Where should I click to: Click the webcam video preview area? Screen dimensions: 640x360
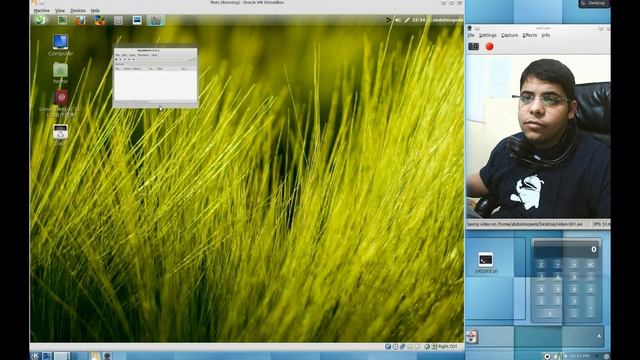click(538, 136)
